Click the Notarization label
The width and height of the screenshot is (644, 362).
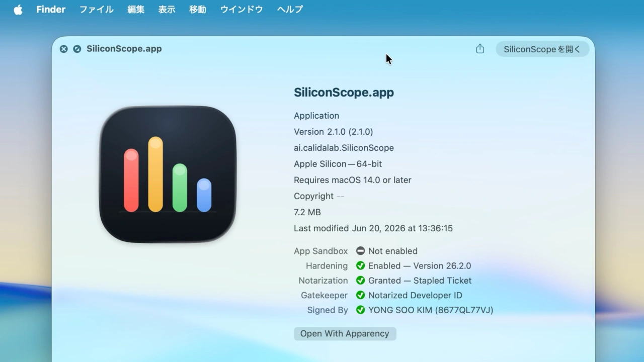[323, 281]
